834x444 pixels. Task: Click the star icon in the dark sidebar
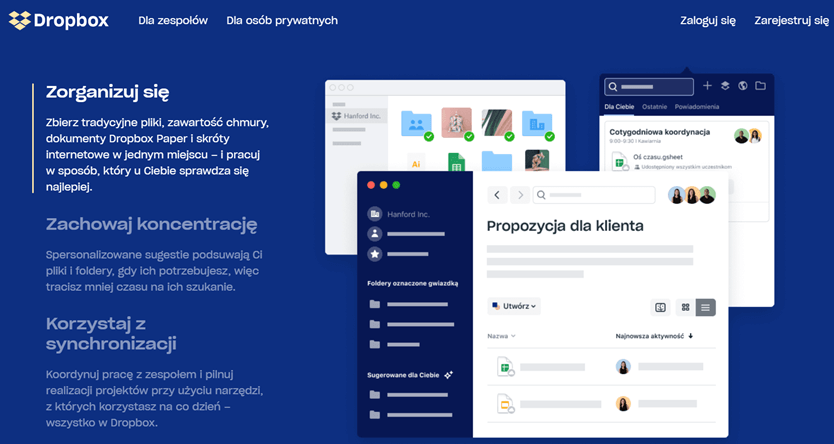coord(375,254)
